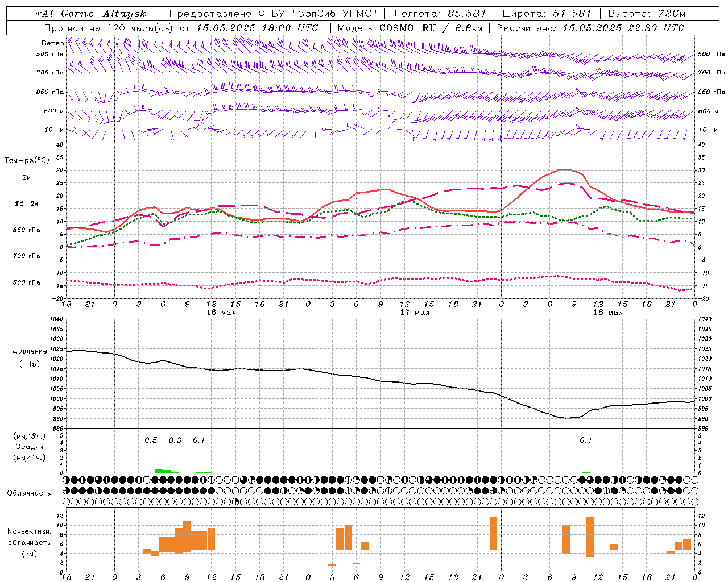Click the Конвективн. convective cloud label
Image resolution: width=728 pixels, height=582 pixels.
click(29, 531)
